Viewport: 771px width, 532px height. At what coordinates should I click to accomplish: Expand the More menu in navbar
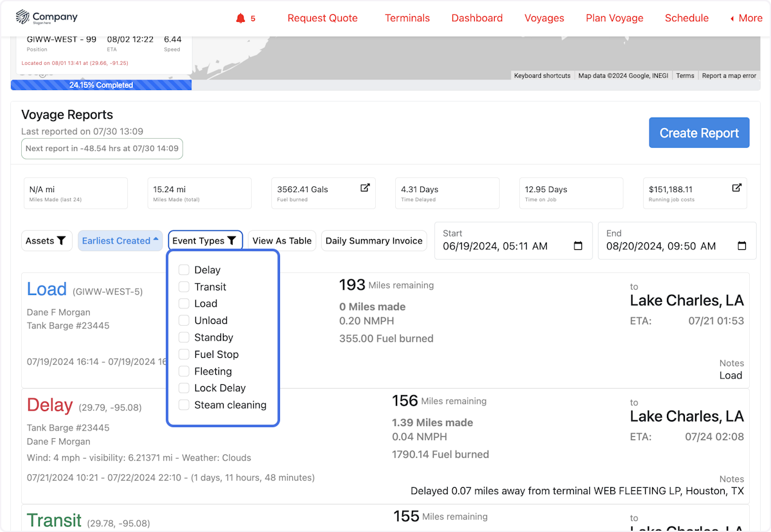point(747,18)
